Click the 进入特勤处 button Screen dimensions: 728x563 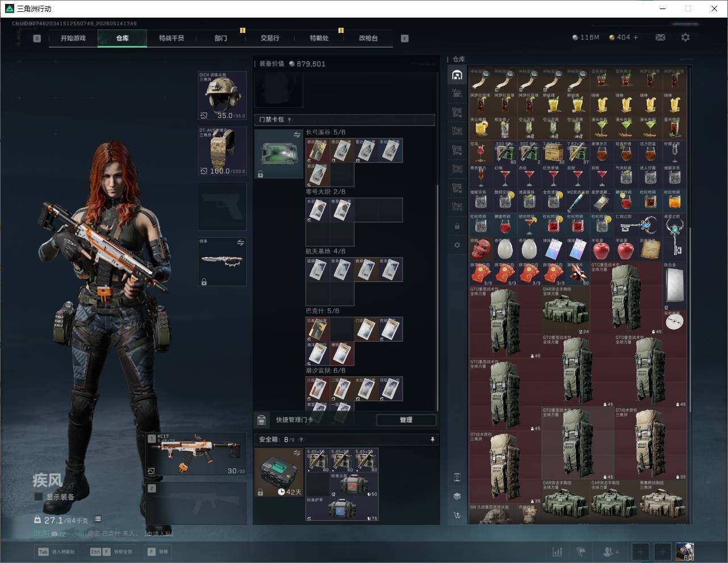point(57,552)
